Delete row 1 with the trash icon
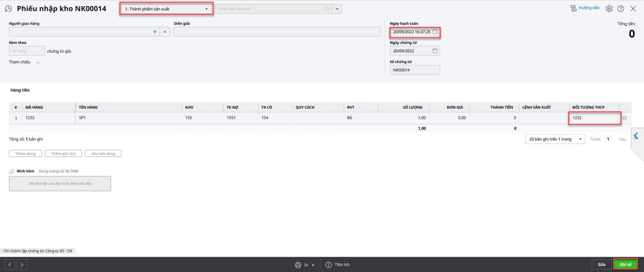The height and width of the screenshot is (272, 644). pyautogui.click(x=624, y=118)
